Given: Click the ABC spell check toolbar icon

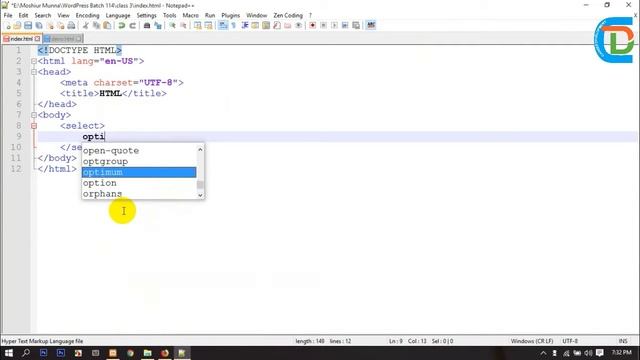Looking at the screenshot, I should click(371, 25).
